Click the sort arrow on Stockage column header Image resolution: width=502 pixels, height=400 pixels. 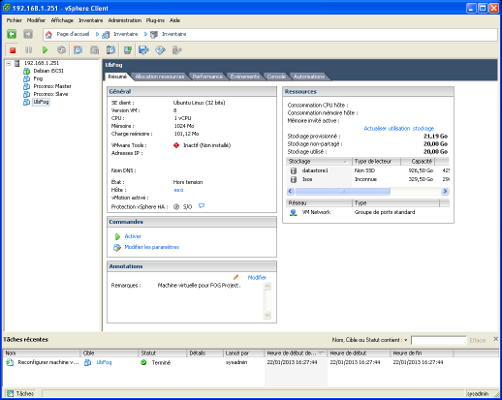pos(345,162)
